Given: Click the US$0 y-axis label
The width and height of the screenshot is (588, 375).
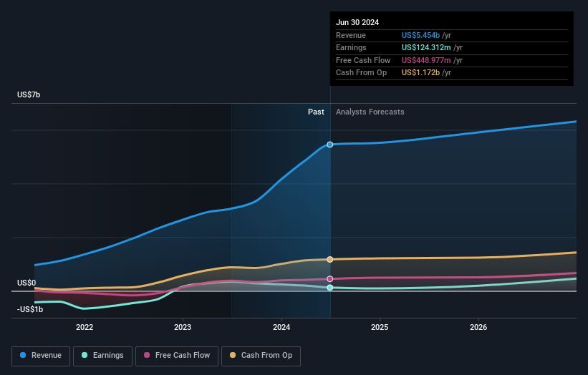Looking at the screenshot, I should (x=26, y=283).
